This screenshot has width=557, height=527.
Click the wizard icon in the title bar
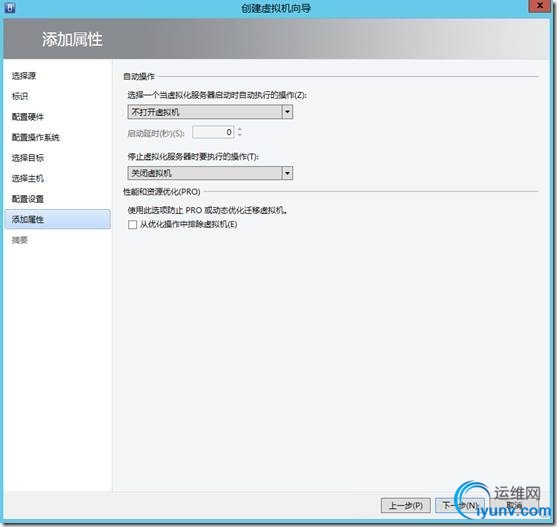pos(10,7)
